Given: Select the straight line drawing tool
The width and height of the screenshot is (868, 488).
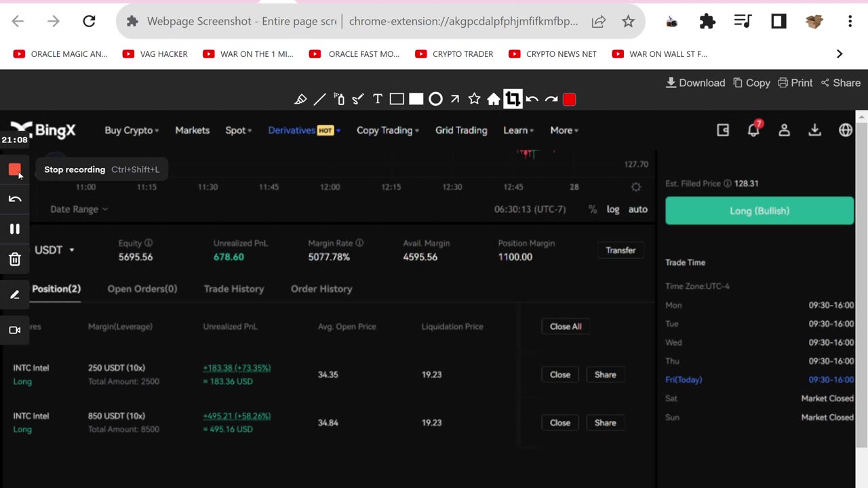Looking at the screenshot, I should pos(319,100).
